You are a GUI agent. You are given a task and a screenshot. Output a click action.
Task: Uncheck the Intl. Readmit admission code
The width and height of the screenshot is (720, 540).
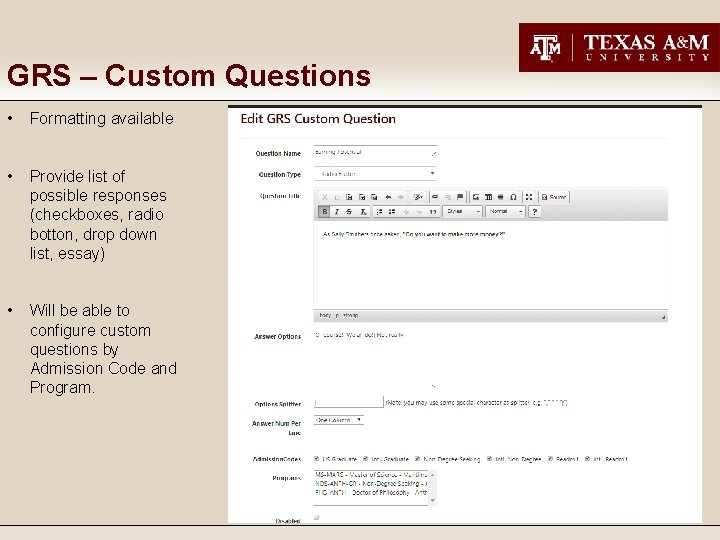587,458
